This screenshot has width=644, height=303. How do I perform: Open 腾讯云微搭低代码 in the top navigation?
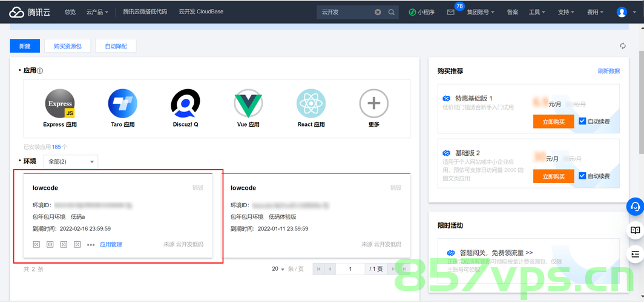(145, 12)
